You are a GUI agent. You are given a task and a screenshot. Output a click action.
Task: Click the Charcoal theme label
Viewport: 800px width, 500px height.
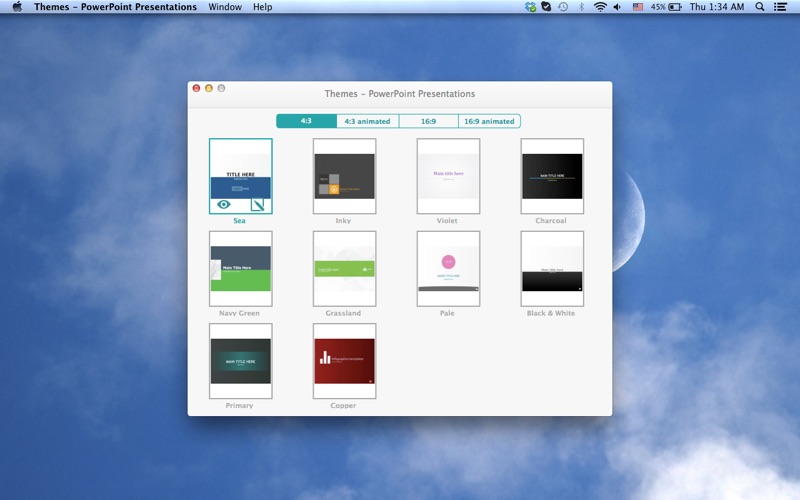551,220
